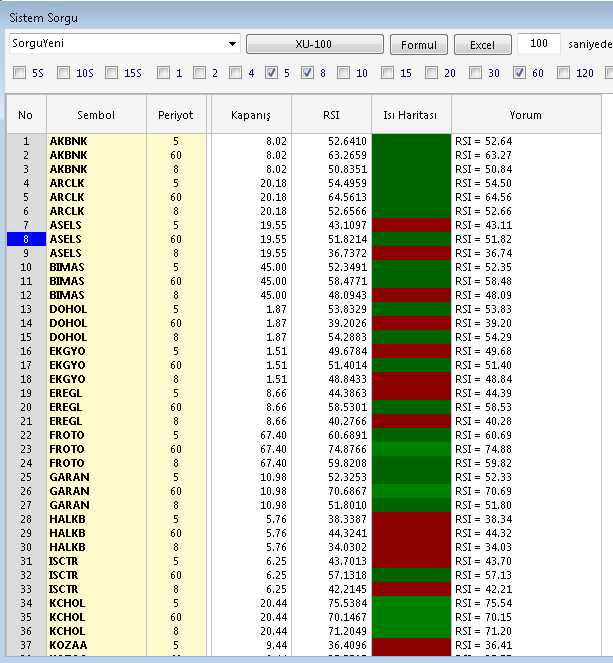Image resolution: width=613 pixels, height=663 pixels.
Task: Click the 100 seconds input field
Action: 539,44
